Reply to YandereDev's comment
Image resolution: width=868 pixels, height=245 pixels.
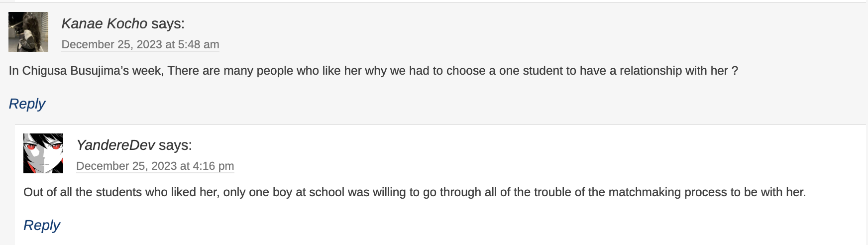click(x=42, y=225)
